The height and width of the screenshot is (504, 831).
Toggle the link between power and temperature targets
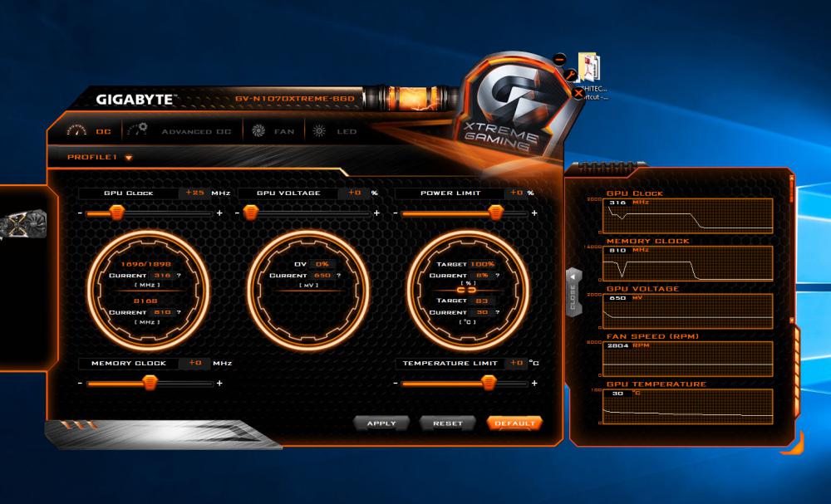tap(466, 291)
